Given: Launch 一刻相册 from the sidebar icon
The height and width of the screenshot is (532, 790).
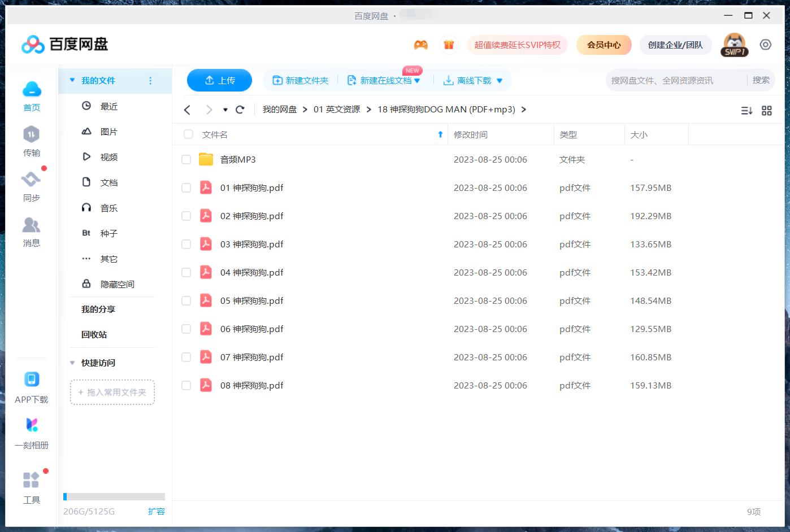Looking at the screenshot, I should (x=32, y=425).
